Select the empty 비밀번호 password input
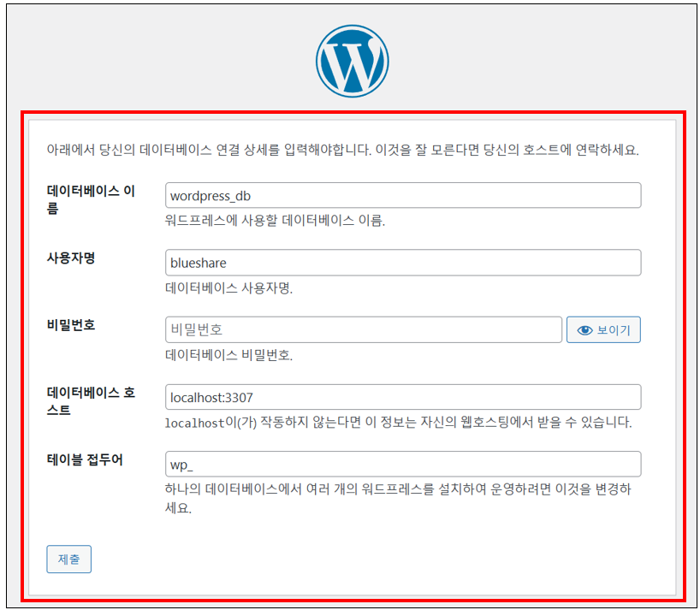Screen dimensions: 700x610 (x=364, y=329)
